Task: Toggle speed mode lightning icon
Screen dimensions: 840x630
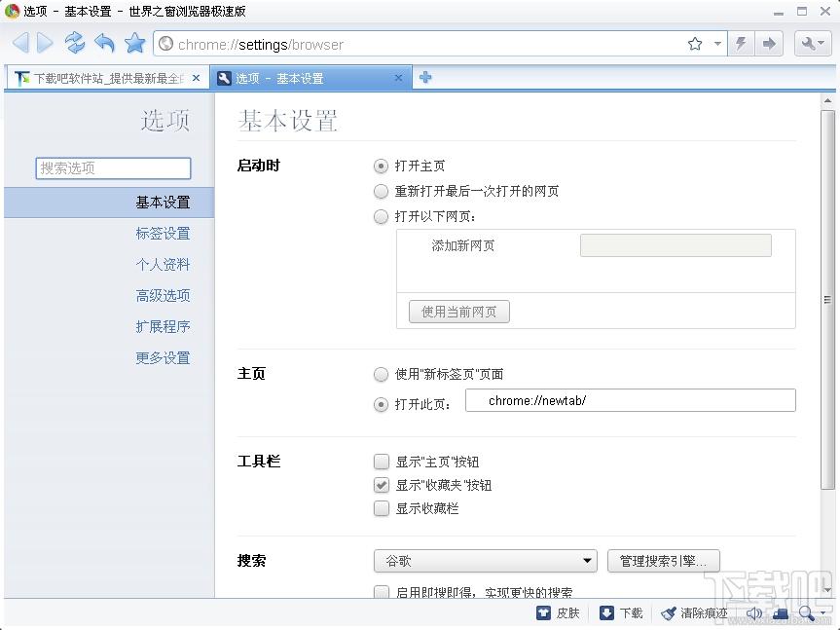Action: [x=742, y=44]
